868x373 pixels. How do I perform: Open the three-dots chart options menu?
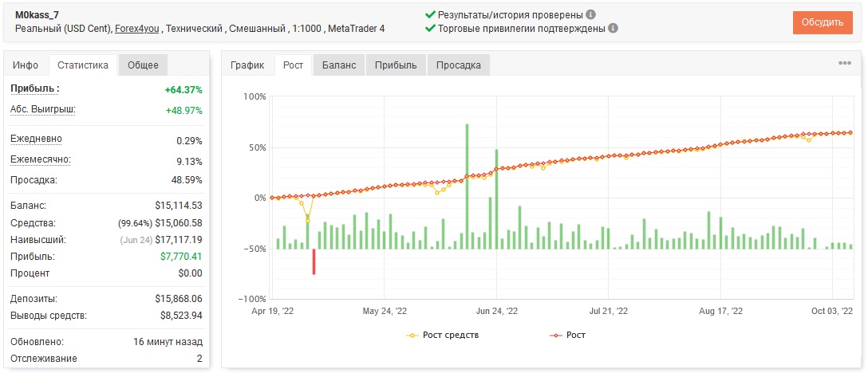click(x=845, y=63)
